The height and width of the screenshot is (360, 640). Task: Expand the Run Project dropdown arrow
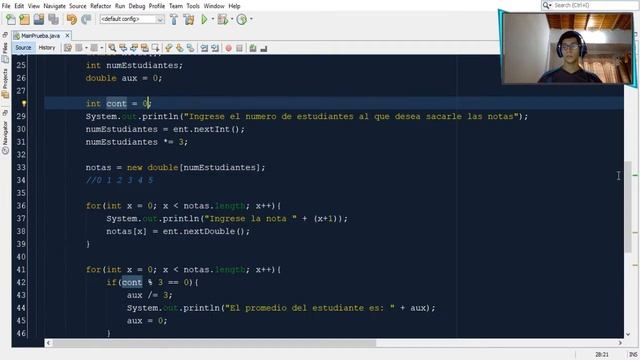[213, 19]
